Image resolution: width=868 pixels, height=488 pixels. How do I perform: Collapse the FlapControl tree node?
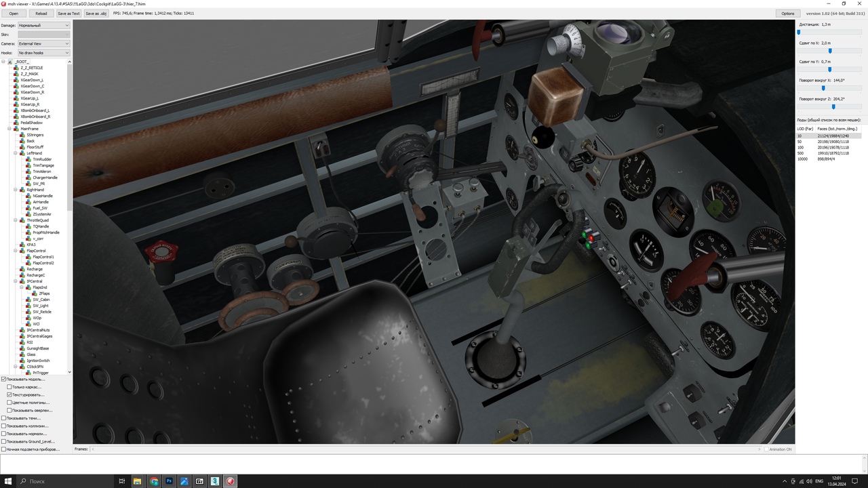[x=16, y=251]
